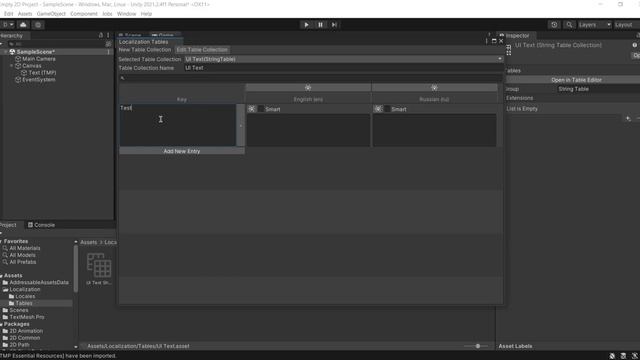Click the Russian column metadata gear icon
640x360 pixels.
(x=434, y=87)
